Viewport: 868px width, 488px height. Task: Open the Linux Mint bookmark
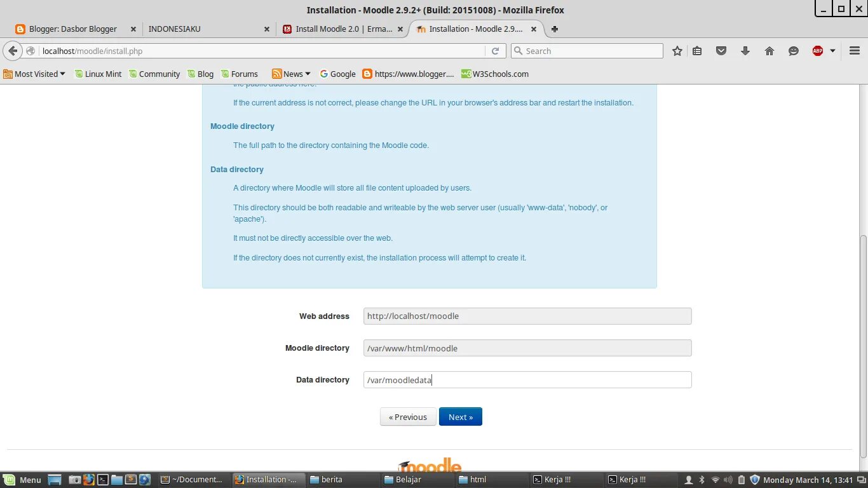pyautogui.click(x=98, y=74)
